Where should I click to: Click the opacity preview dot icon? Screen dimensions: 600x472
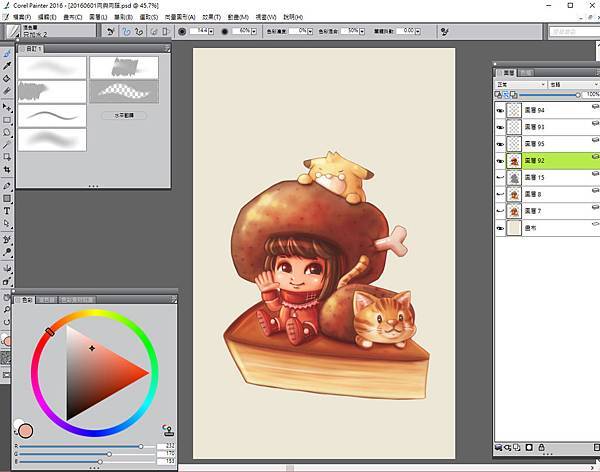pyautogui.click(x=225, y=31)
